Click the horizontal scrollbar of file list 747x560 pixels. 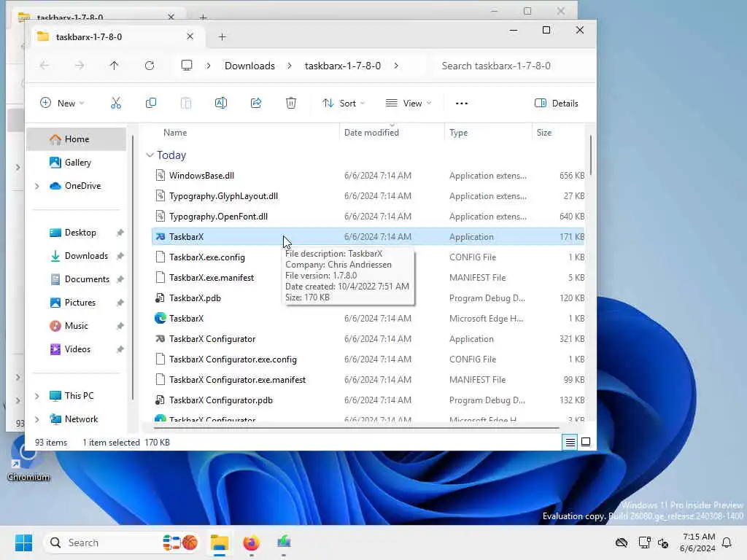(x=355, y=428)
